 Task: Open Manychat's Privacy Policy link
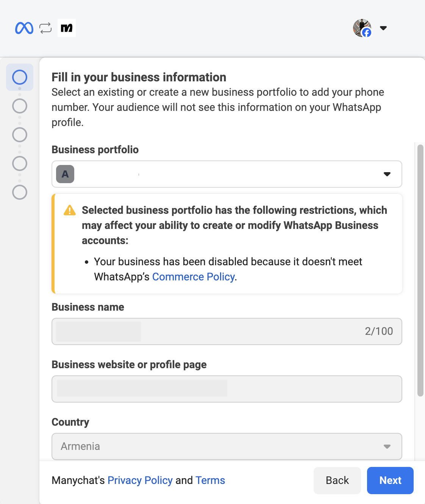pos(140,481)
